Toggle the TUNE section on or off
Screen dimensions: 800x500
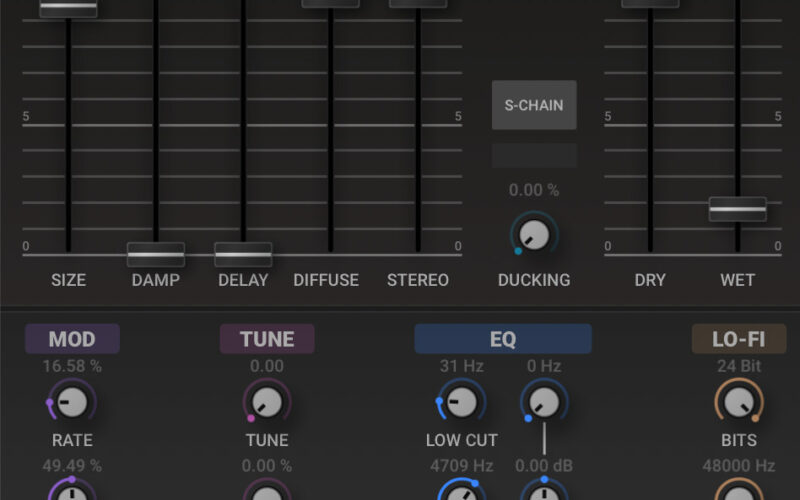click(x=267, y=339)
